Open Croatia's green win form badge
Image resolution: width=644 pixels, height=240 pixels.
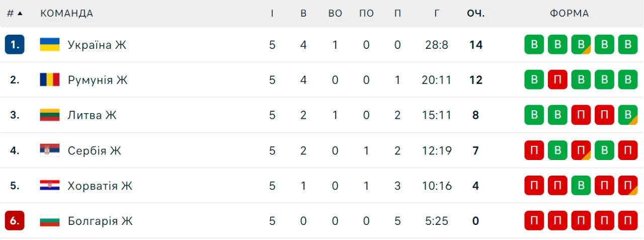(x=581, y=186)
